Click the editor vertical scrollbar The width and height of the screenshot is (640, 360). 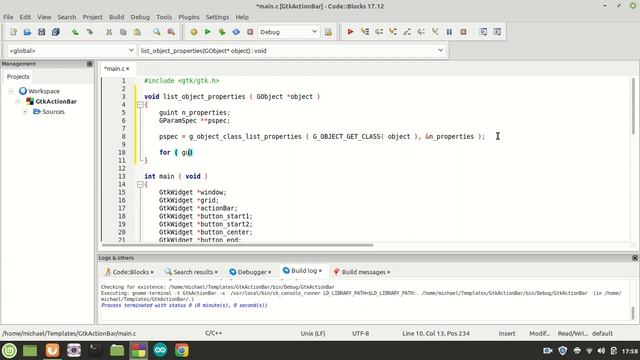point(633,106)
